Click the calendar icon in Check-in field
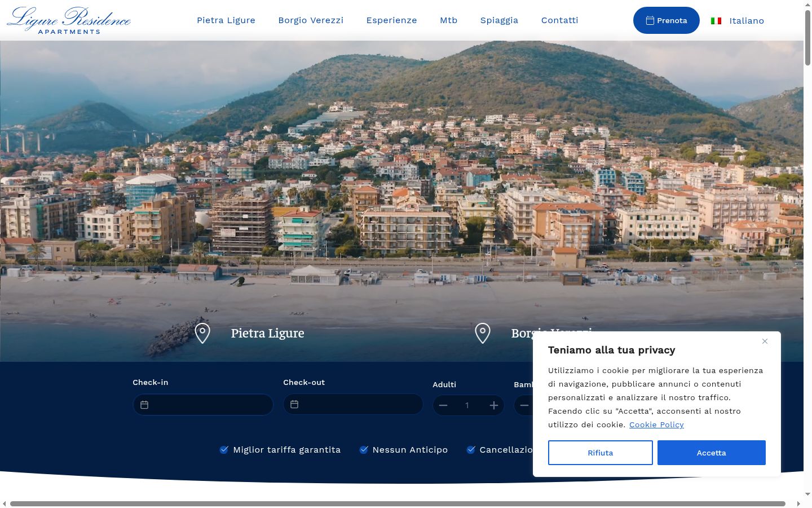 tap(144, 405)
